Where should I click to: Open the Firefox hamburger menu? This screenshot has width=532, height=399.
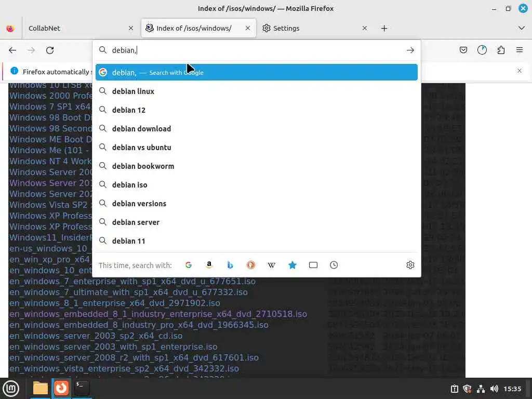point(520,50)
